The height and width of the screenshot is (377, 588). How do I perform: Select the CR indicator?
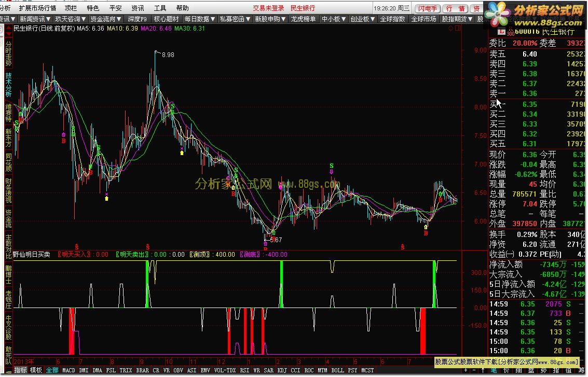[156, 370]
